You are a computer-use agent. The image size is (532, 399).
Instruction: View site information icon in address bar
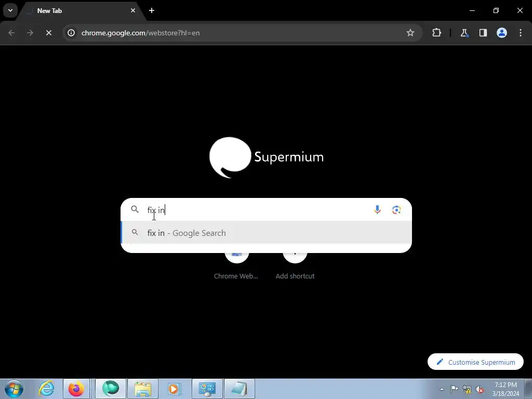tap(71, 33)
